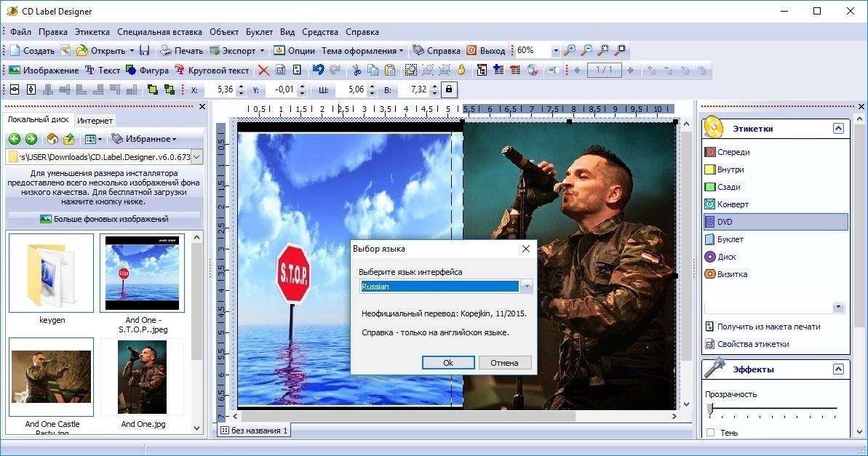Open the Этикетка menu
Image resolution: width=868 pixels, height=456 pixels.
[92, 31]
